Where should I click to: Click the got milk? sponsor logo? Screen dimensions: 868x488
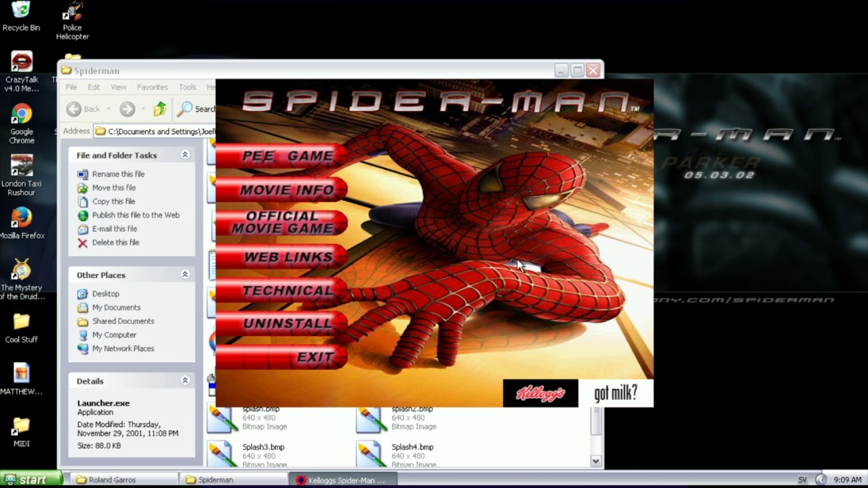[616, 393]
